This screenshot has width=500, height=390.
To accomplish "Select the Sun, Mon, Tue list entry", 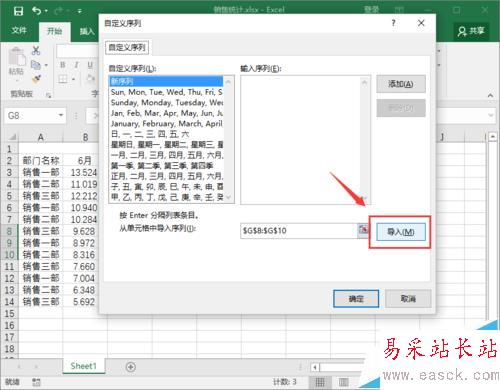I will [x=166, y=92].
